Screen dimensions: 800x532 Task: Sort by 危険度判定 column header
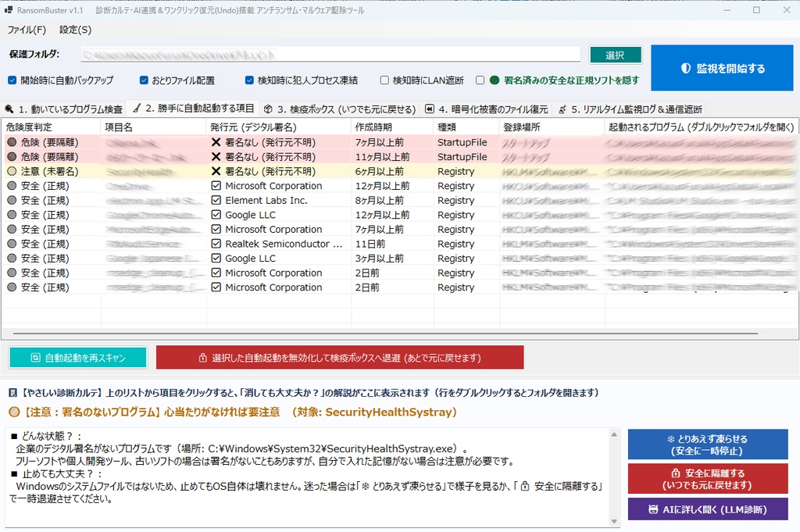pyautogui.click(x=51, y=127)
